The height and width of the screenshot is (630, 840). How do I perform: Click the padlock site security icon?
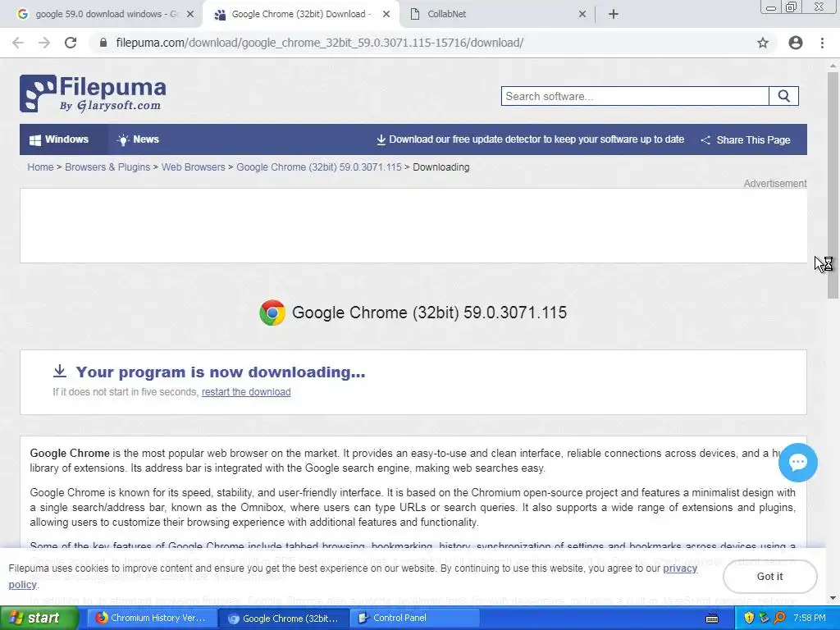103,43
